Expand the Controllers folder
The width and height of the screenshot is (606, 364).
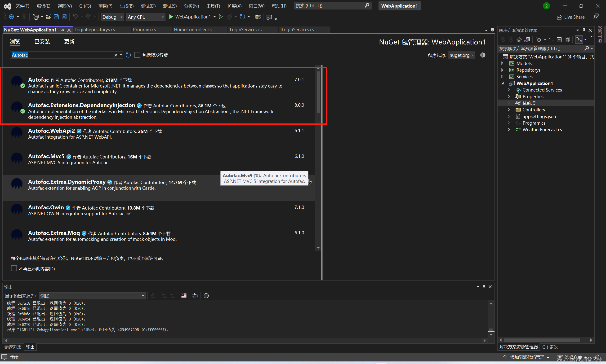[x=508, y=110]
